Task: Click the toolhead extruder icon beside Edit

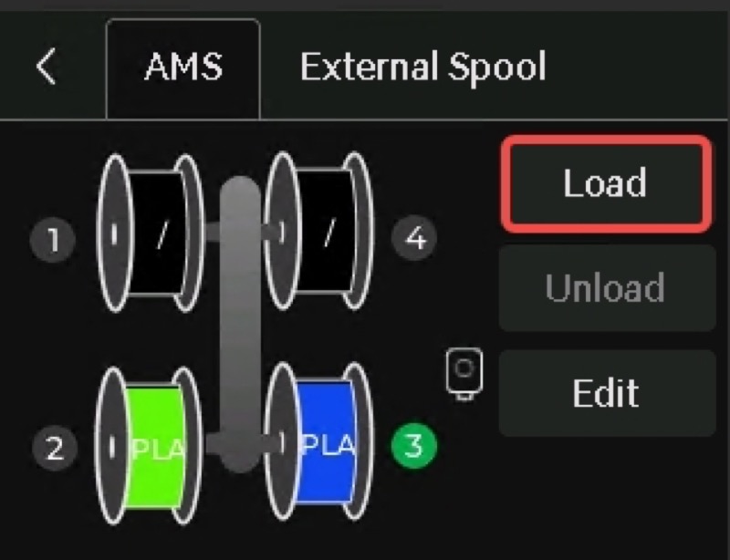Action: point(464,374)
